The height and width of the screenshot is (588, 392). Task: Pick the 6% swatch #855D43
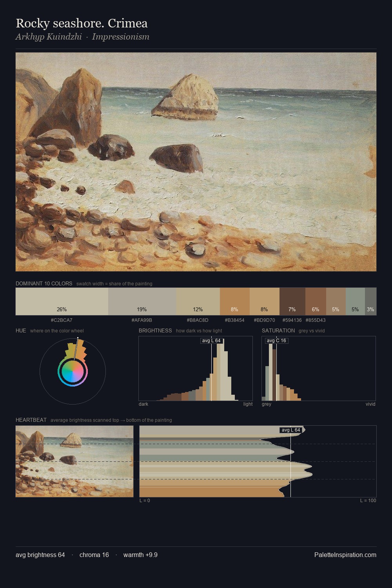tap(316, 301)
